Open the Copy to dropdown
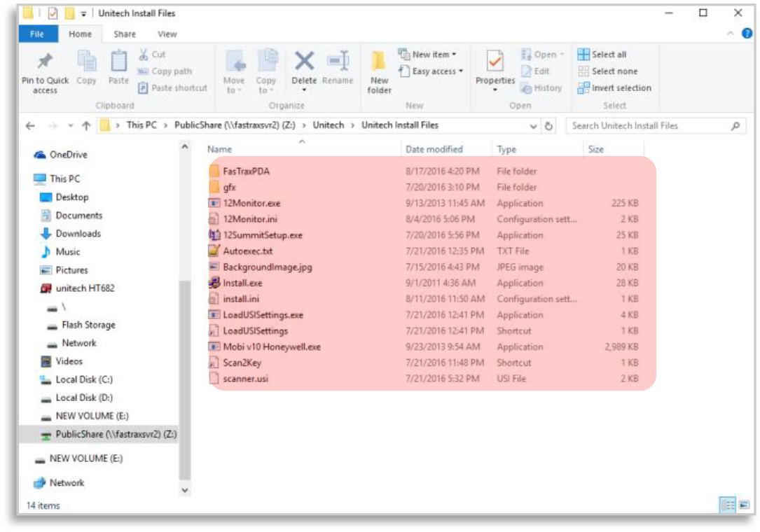760x532 pixels. click(x=265, y=90)
